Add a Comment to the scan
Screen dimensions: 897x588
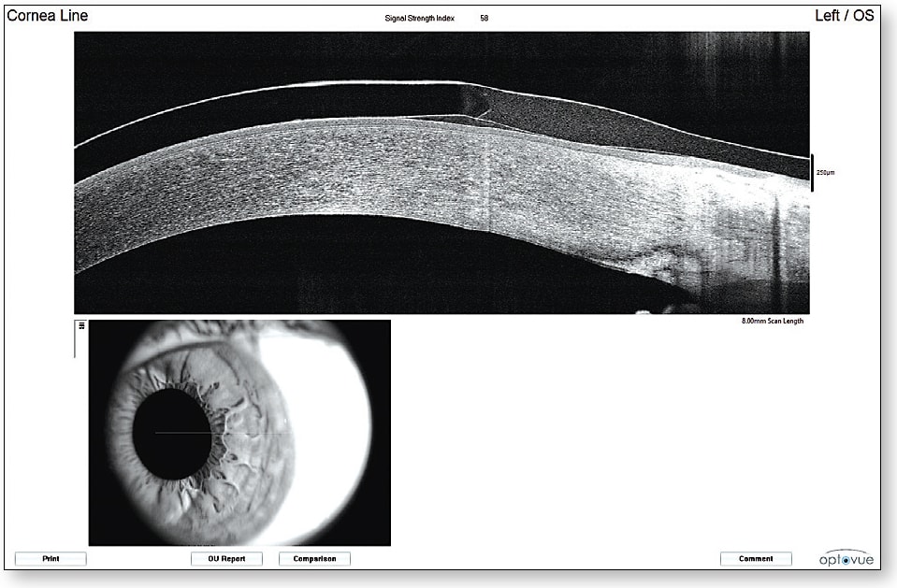click(x=756, y=558)
